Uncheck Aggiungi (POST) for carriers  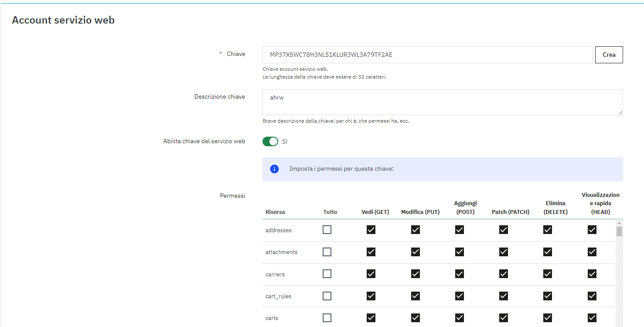(460, 274)
